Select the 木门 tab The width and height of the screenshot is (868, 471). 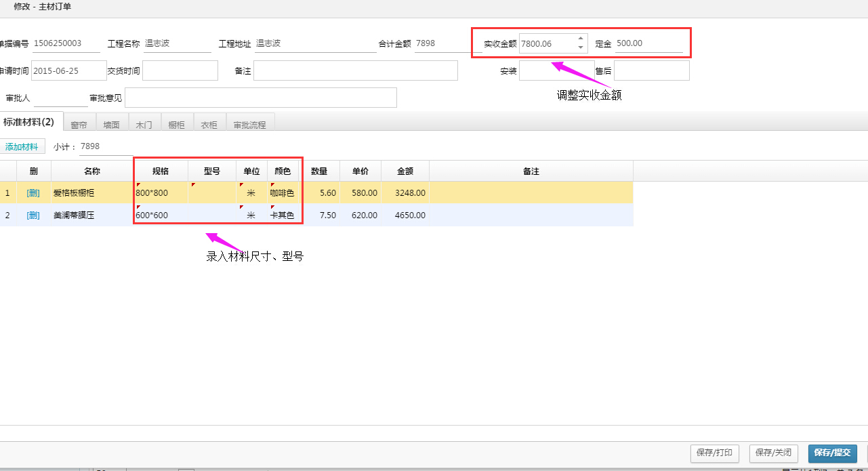pos(144,124)
